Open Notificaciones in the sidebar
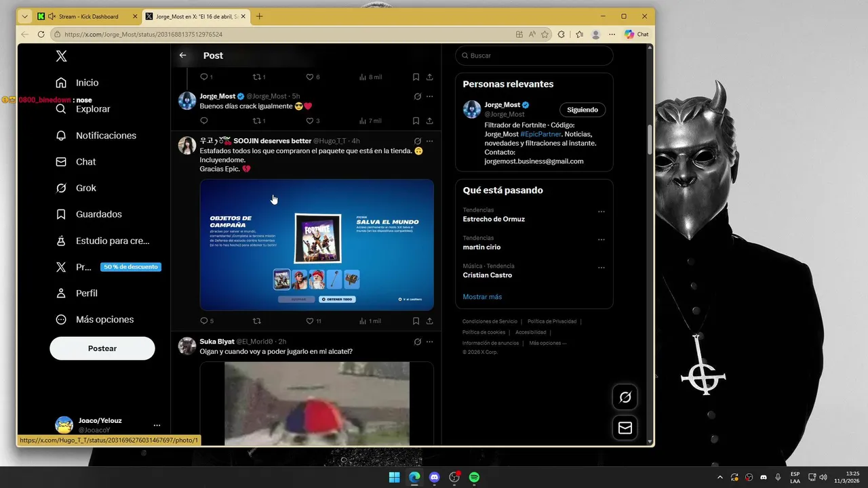Image resolution: width=868 pixels, height=488 pixels. [96, 136]
